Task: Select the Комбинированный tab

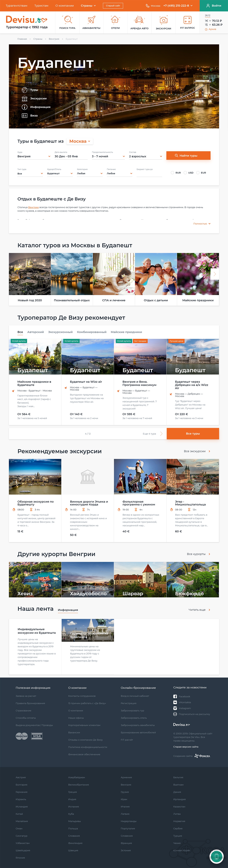Action: (92, 332)
